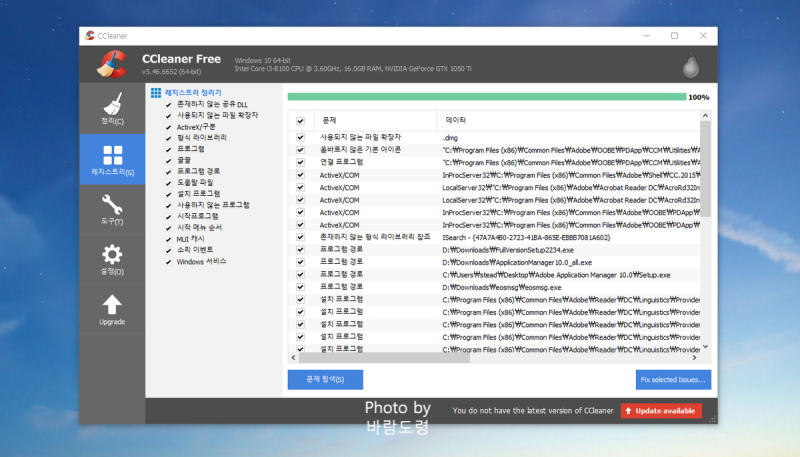Click the 설치 프로그램 label in left list
Image resolution: width=800 pixels, height=457 pixels.
point(198,194)
